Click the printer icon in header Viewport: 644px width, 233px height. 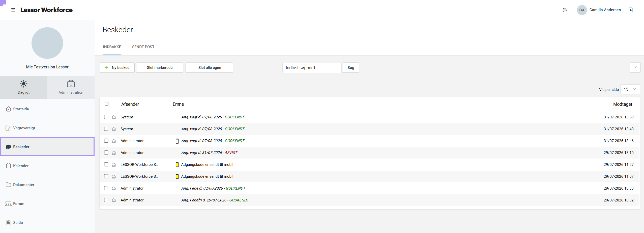point(565,10)
